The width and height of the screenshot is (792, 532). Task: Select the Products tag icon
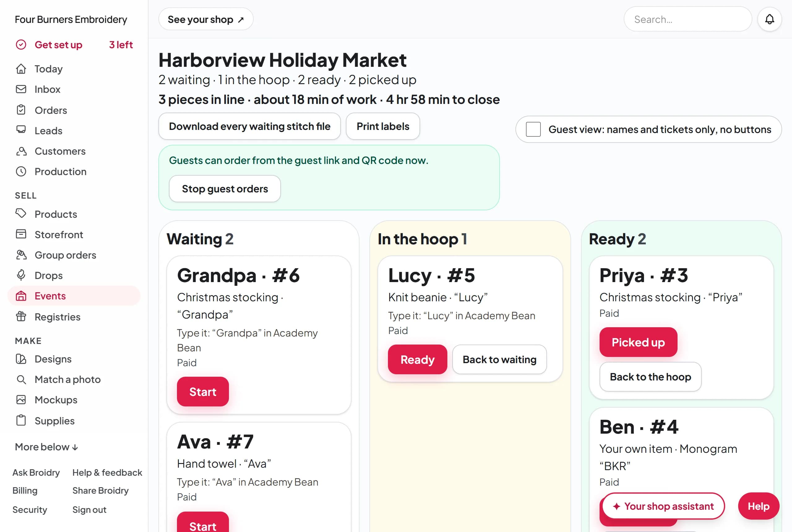[x=21, y=214]
